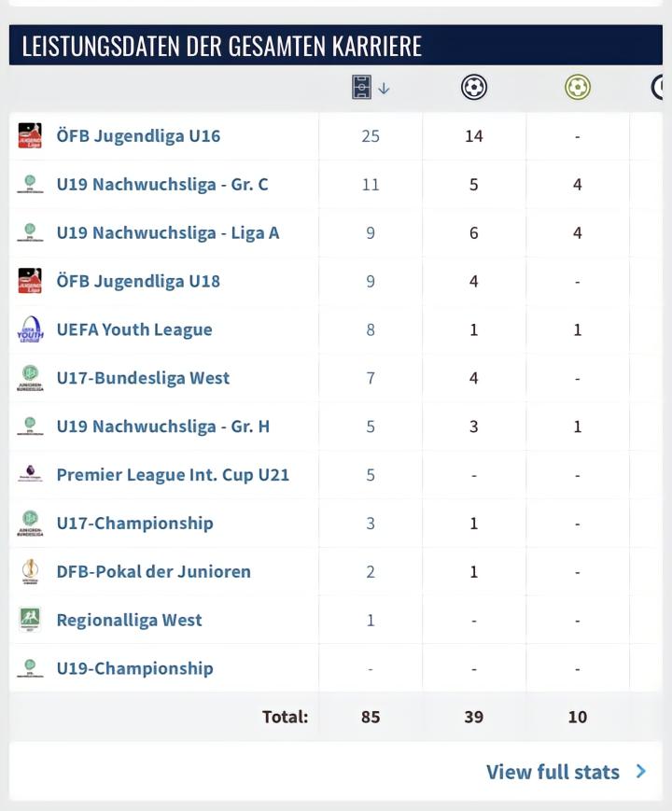Open U19 Nachwuchsliga - Gr. C link
The height and width of the screenshot is (811, 672).
click(x=162, y=184)
